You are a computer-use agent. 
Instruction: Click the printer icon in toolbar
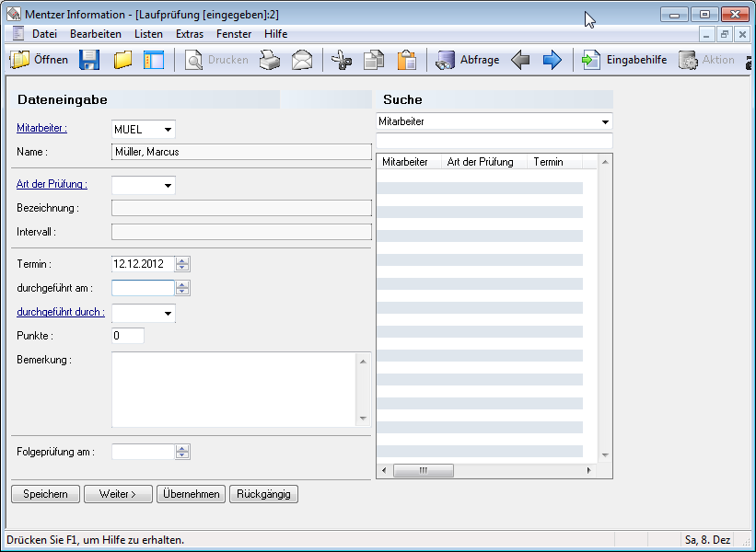pyautogui.click(x=269, y=61)
